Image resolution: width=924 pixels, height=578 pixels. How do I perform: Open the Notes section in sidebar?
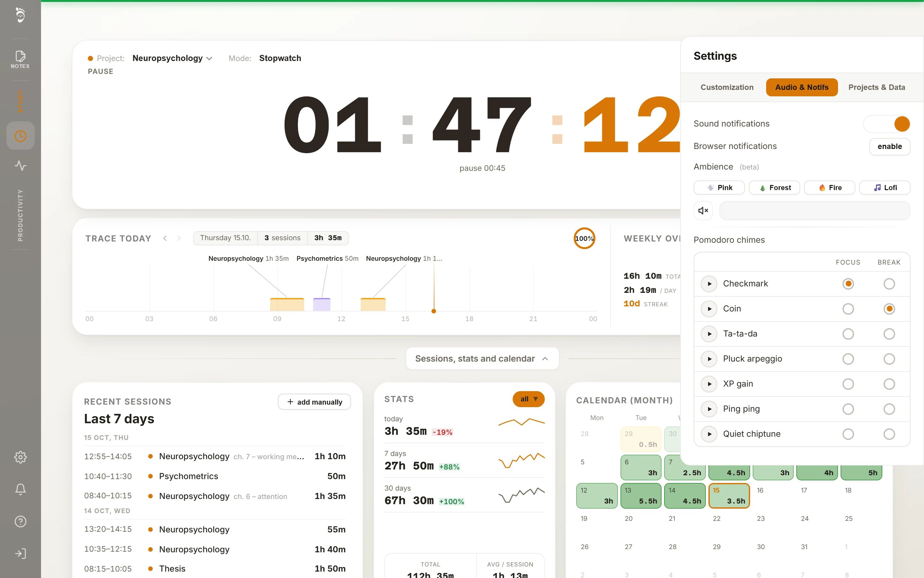tap(20, 60)
